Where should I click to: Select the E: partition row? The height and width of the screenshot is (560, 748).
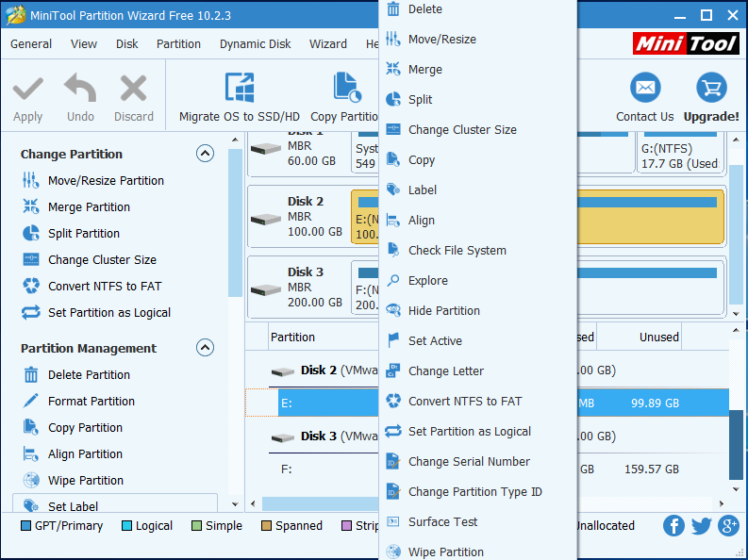coord(487,403)
